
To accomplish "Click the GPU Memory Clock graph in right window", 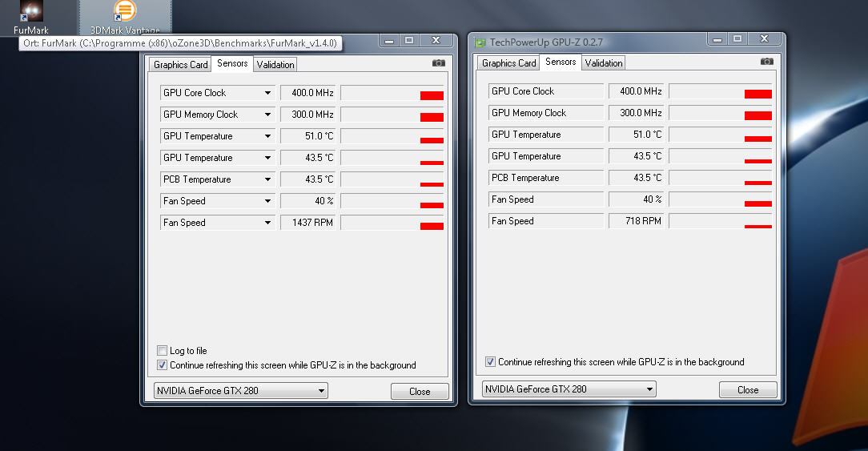I will tap(721, 112).
